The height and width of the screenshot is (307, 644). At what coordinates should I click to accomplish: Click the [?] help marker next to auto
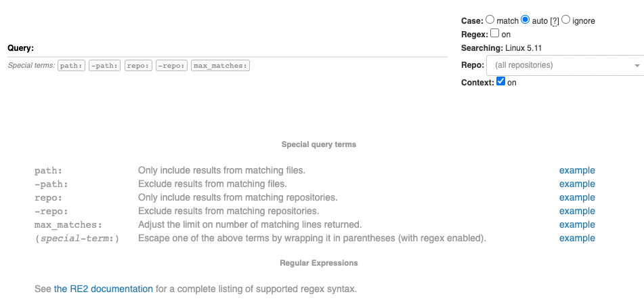[x=555, y=21]
